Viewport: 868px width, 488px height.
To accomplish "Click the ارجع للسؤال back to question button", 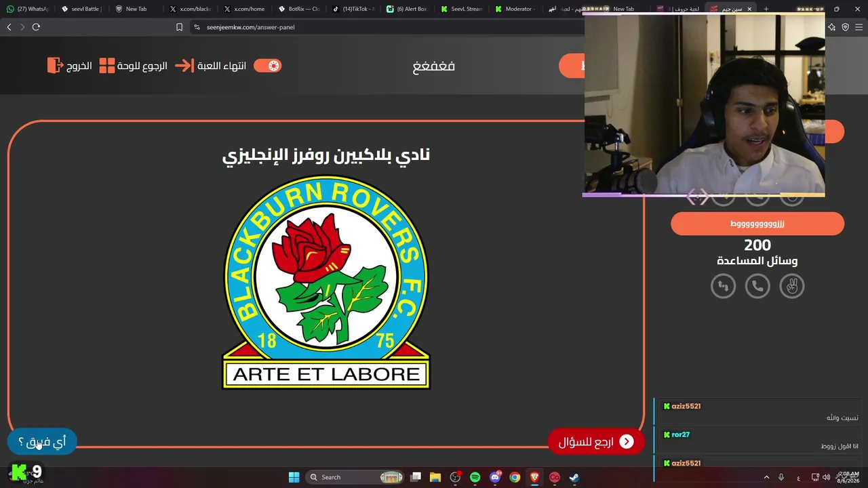I will [596, 442].
